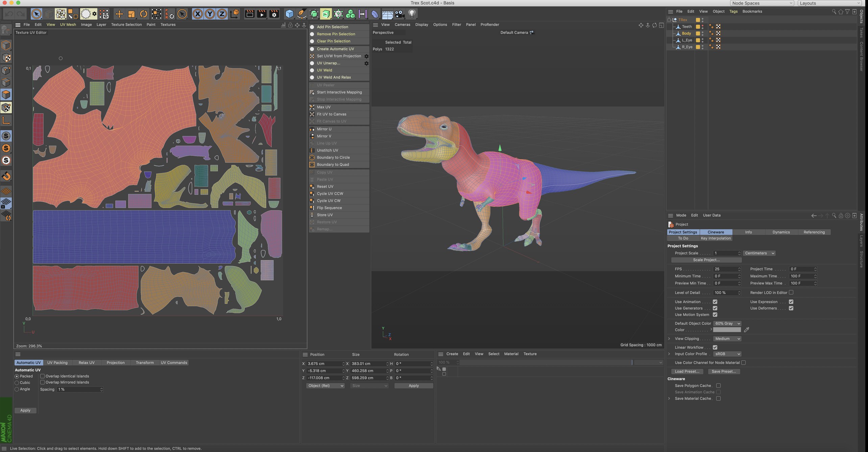Open the UV Mesh menu
Image resolution: width=868 pixels, height=452 pixels.
68,25
